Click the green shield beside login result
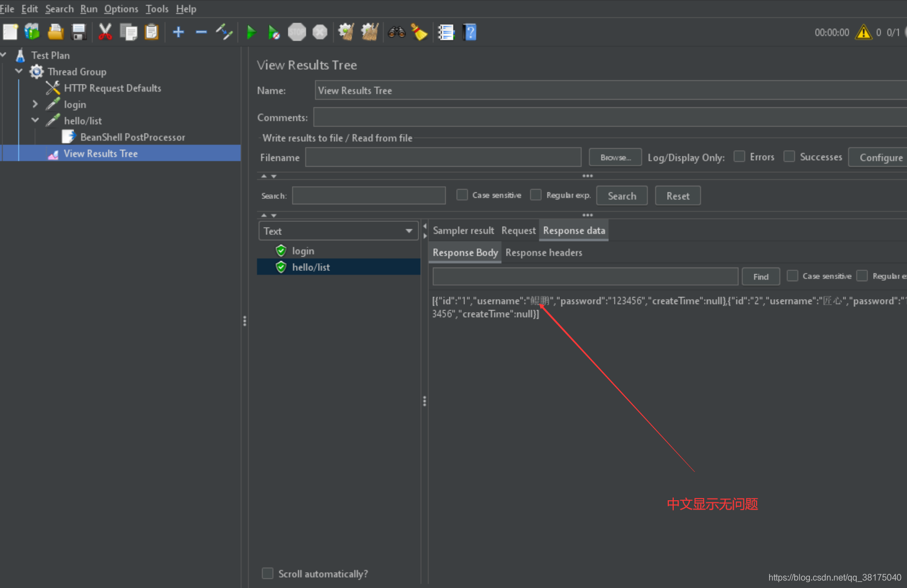This screenshot has height=588, width=907. [x=281, y=251]
